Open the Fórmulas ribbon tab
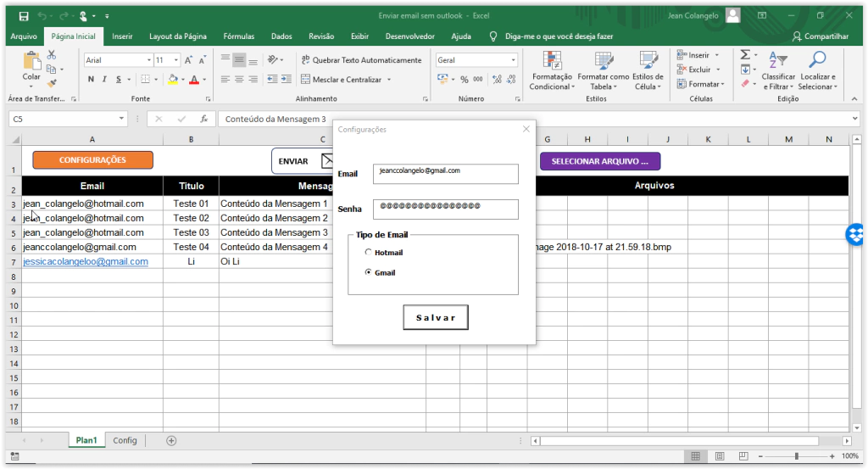Viewport: 868px width, 469px height. point(238,36)
